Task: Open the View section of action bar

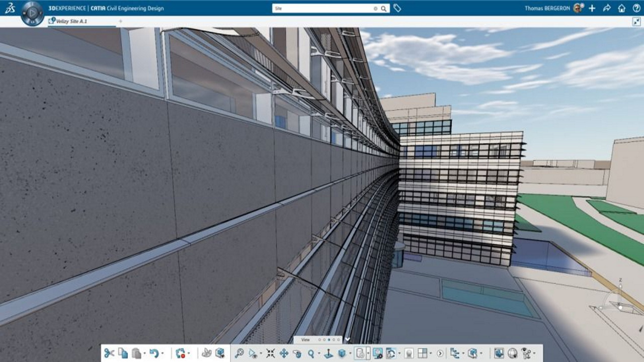Action: (x=305, y=340)
